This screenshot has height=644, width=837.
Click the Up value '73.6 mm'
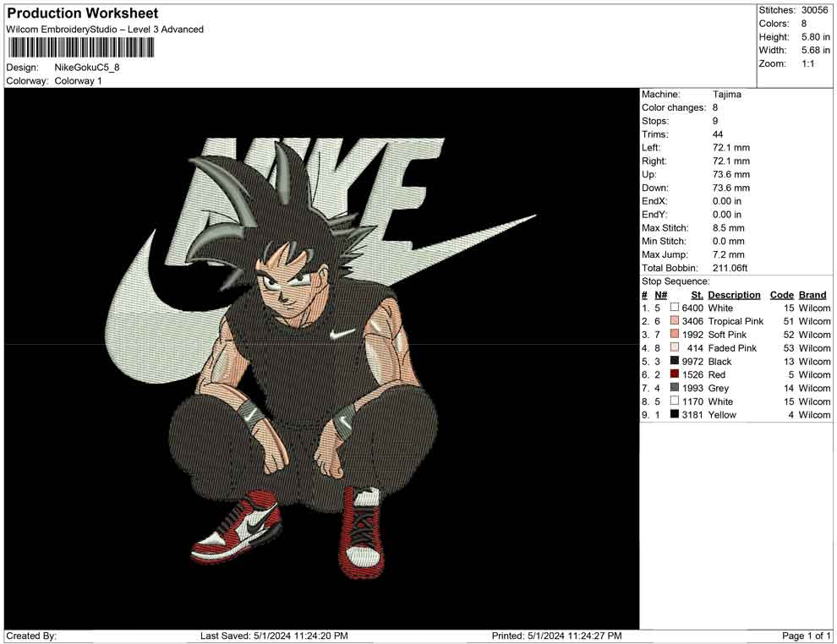pos(730,174)
